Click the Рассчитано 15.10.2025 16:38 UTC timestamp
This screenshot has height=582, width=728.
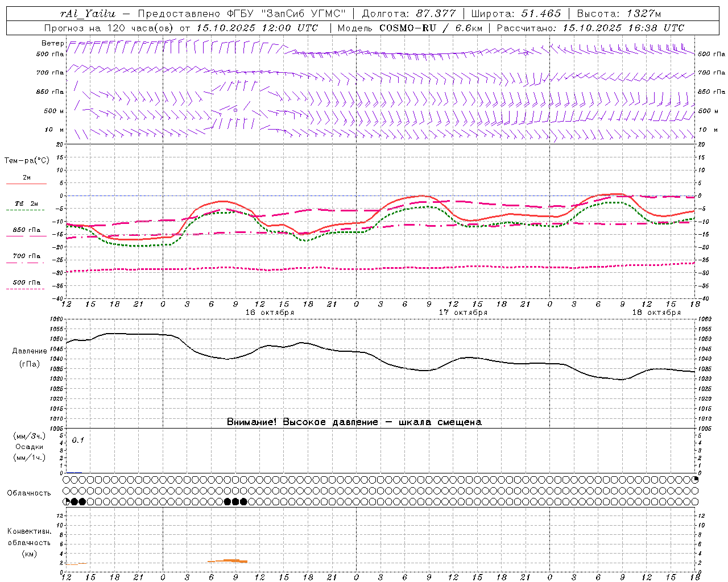tap(590, 28)
